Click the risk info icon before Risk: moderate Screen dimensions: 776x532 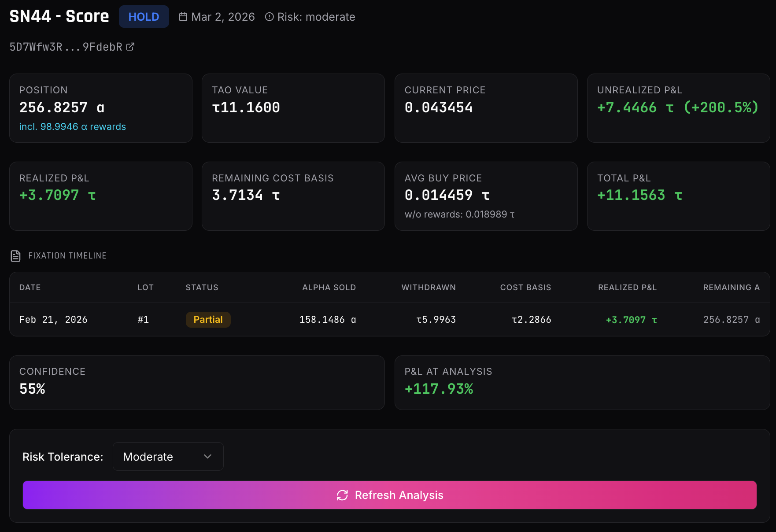click(270, 17)
